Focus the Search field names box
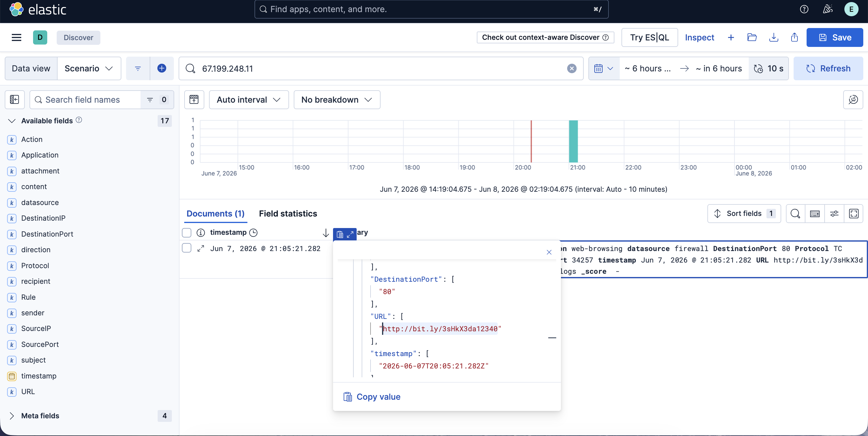 [x=85, y=100]
